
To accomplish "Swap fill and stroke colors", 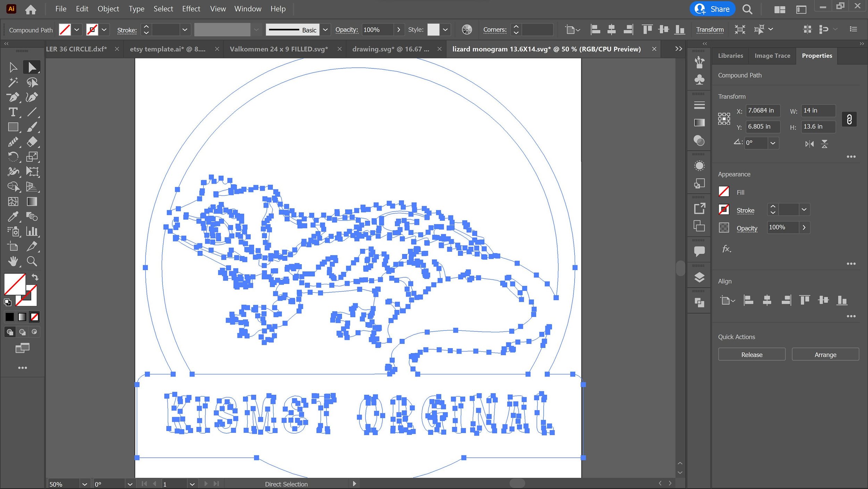I will point(35,277).
